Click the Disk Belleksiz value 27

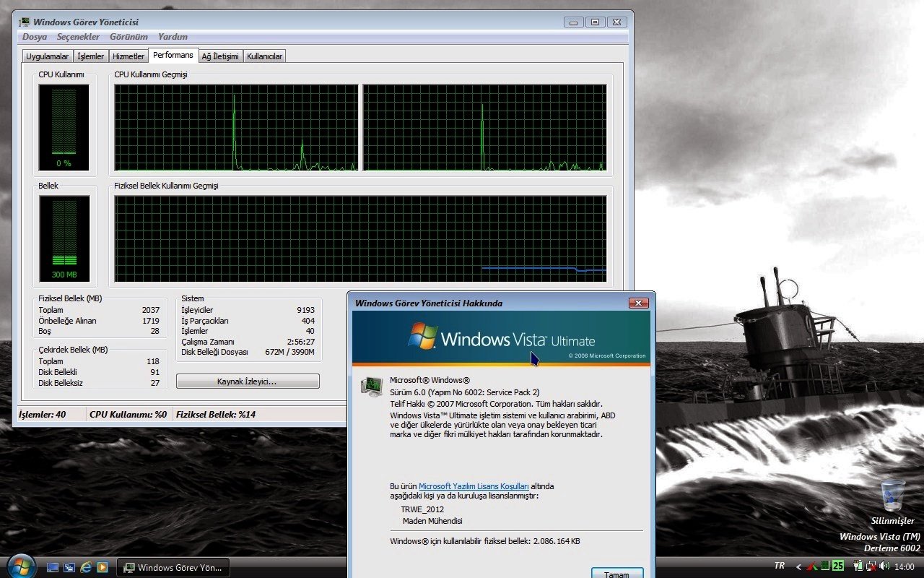tap(154, 383)
